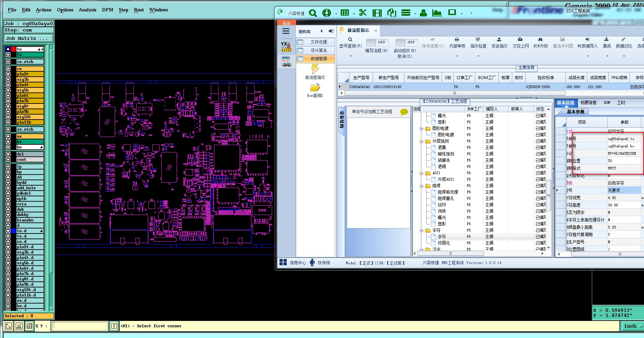Viewport: 644px width, 338px height.
Task: Click the green area chart icon
Action: pos(437,13)
